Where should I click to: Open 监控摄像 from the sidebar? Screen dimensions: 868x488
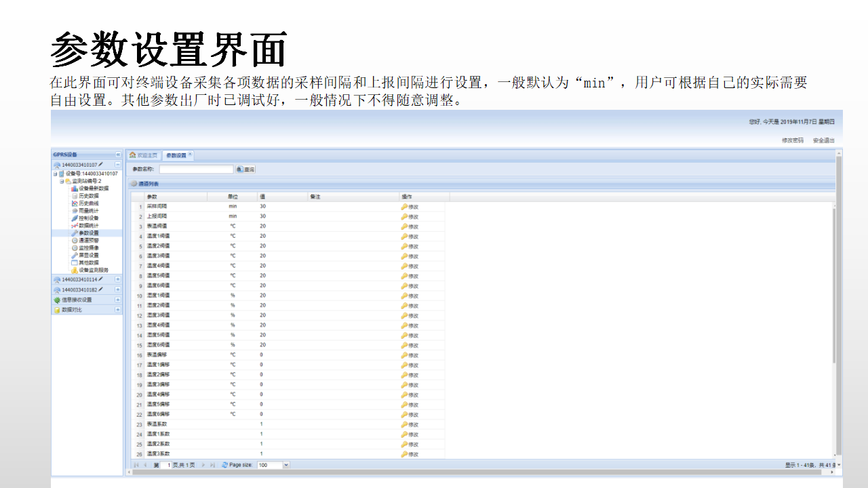pyautogui.click(x=88, y=247)
